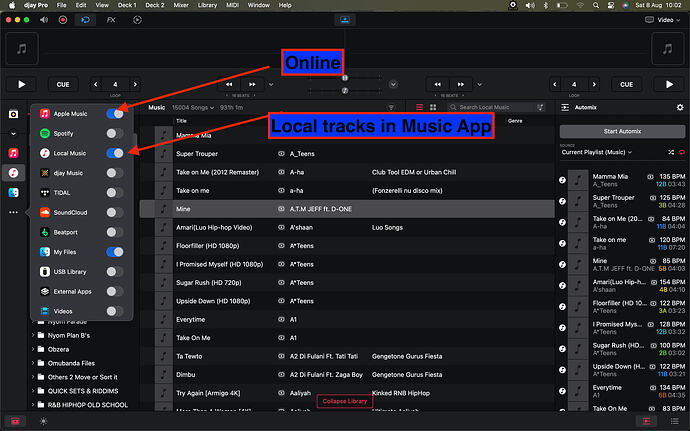Play the right deck
This screenshot has height=431, width=690.
tap(669, 85)
